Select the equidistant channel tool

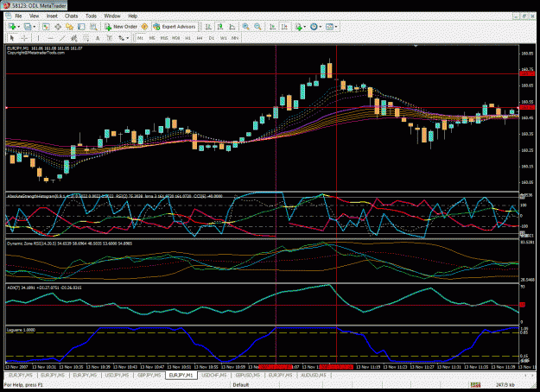coord(73,38)
